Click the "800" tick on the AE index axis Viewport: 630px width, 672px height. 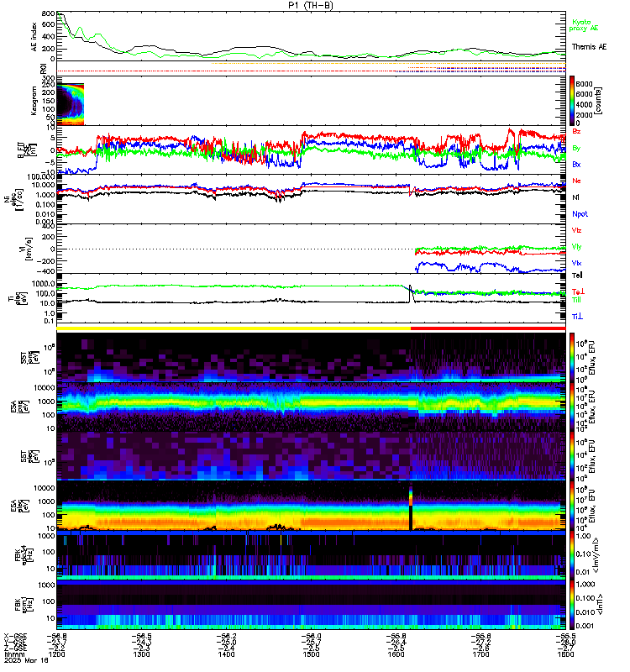tap(49, 13)
